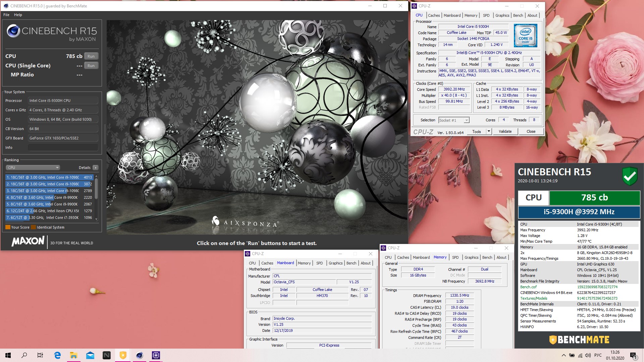Screen dimensions: 644x362
Task: Open Socket #1 selection dropdown in CPU-Z
Action: (454, 120)
